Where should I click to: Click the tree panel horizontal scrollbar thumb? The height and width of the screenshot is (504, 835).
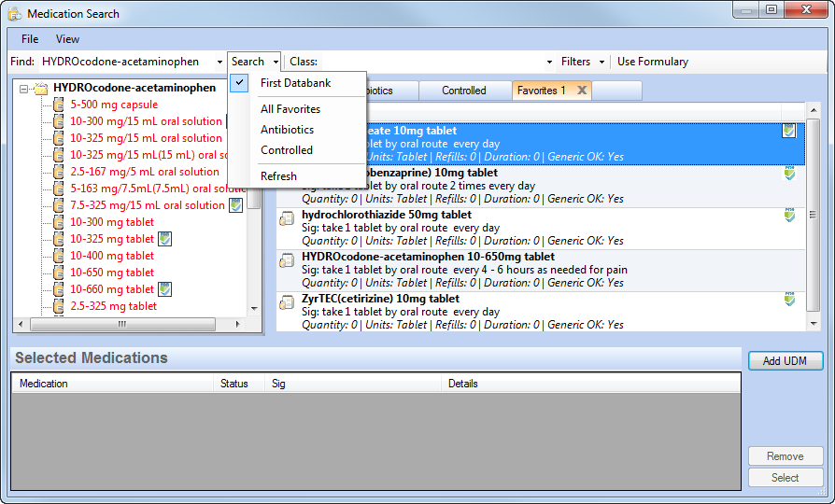click(122, 324)
